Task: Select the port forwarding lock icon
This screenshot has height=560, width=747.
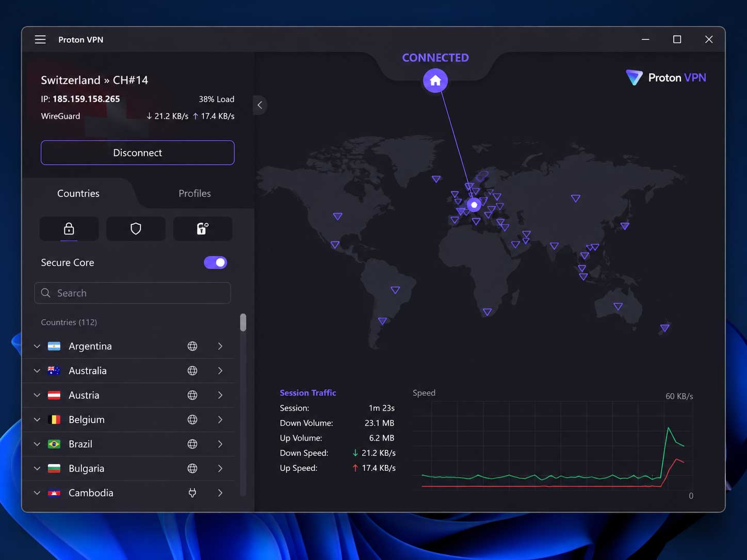Action: (203, 228)
